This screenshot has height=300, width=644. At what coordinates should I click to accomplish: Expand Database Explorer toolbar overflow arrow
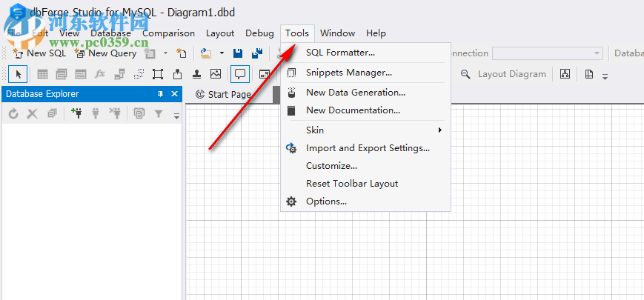(x=176, y=116)
